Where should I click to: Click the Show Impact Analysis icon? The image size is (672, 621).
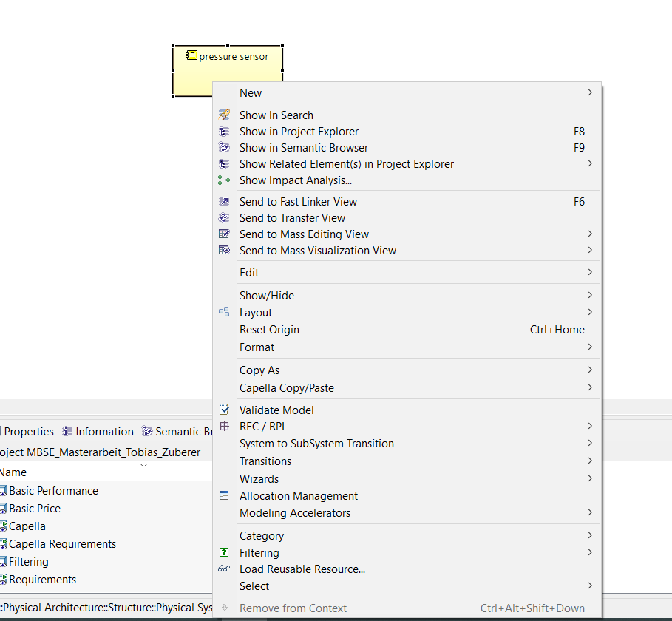pyautogui.click(x=224, y=180)
